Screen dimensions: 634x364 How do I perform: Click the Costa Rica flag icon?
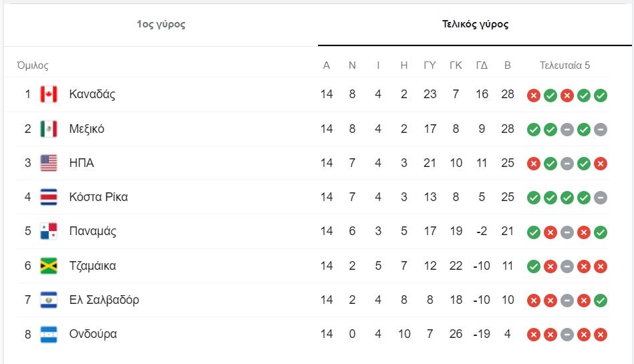point(49,197)
